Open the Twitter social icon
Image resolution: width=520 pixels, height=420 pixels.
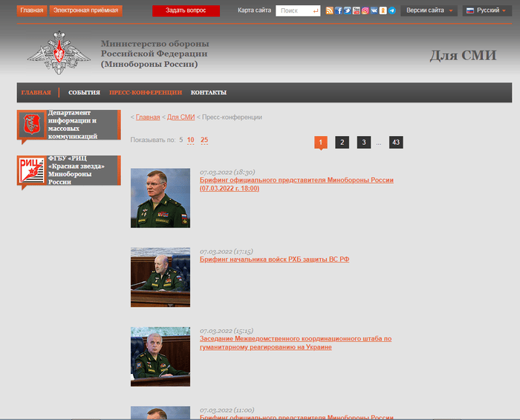(347, 10)
